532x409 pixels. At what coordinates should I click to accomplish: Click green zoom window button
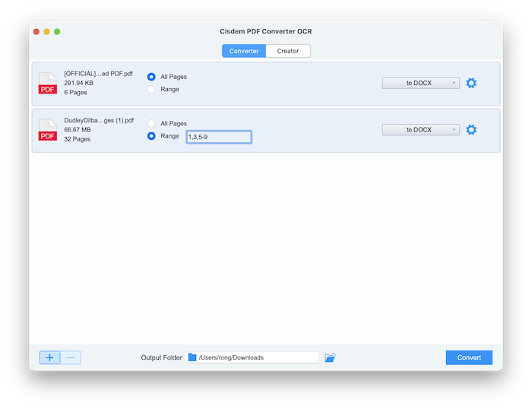click(x=57, y=32)
